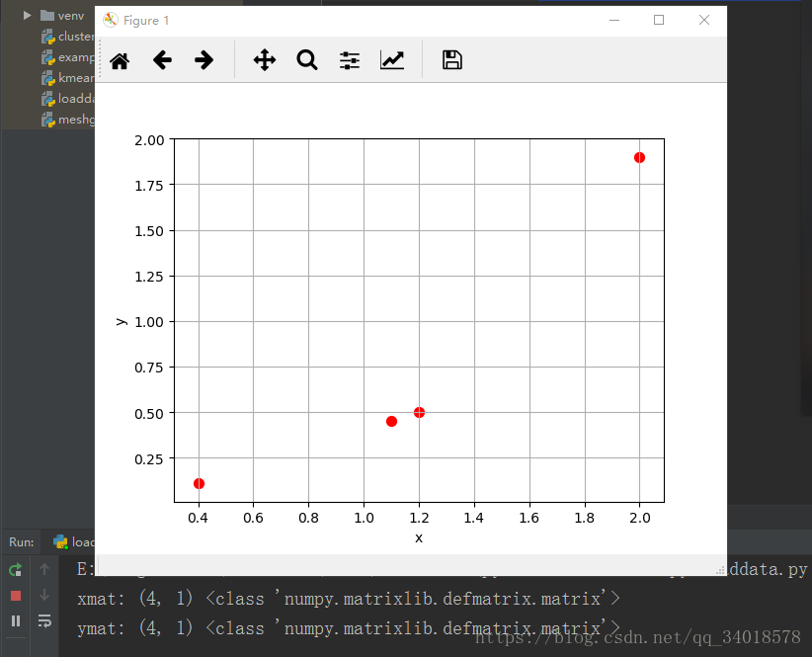
Task: Open Edit axis and curve parameters
Action: 392,60
